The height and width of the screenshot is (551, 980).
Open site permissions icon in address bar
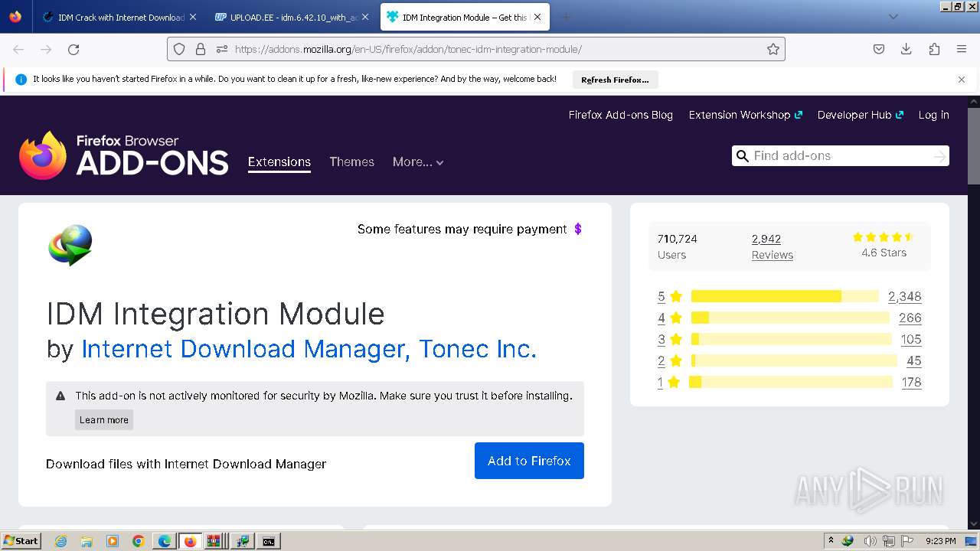click(x=222, y=49)
